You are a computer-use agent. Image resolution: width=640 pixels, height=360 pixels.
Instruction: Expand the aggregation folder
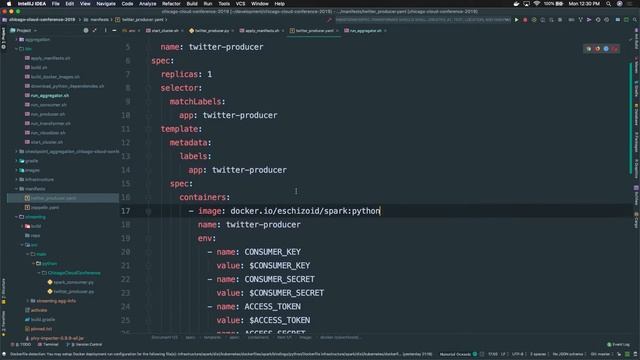point(17,40)
